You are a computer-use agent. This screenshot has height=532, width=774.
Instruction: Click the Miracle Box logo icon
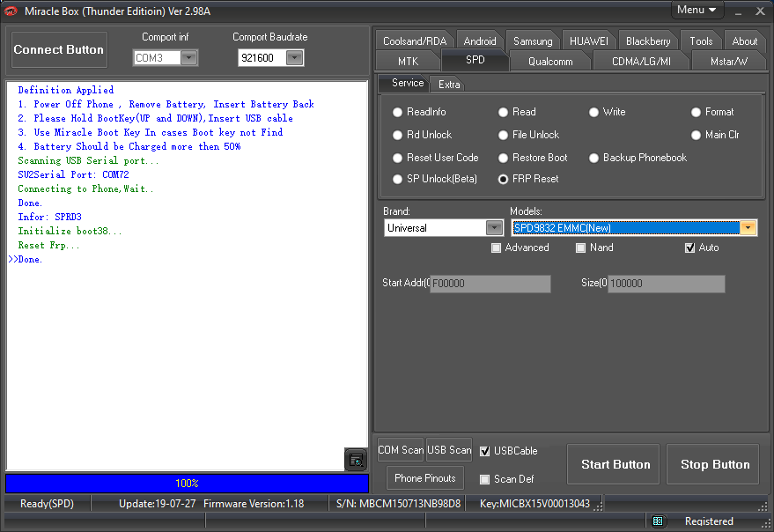coord(11,11)
